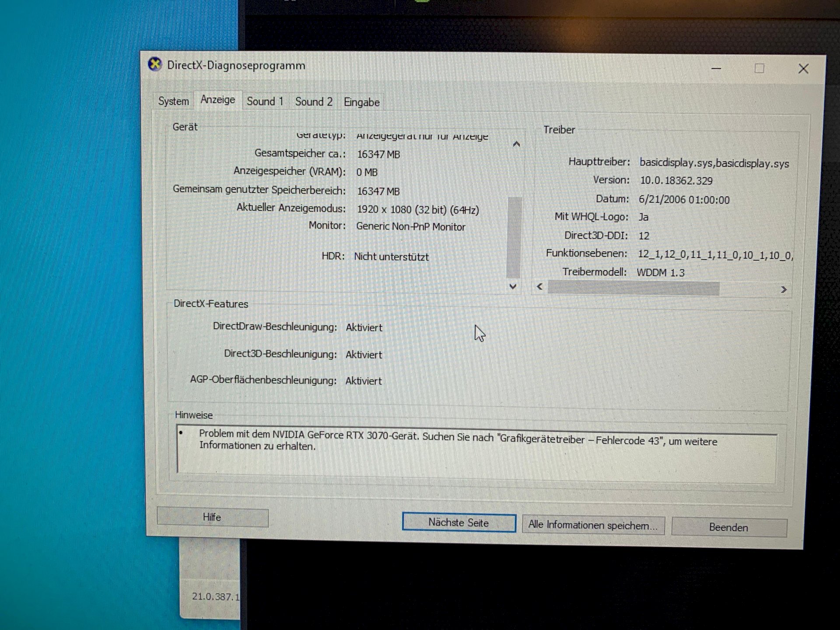This screenshot has height=630, width=840.
Task: Click the DirectX icon in the title bar
Action: click(154, 64)
